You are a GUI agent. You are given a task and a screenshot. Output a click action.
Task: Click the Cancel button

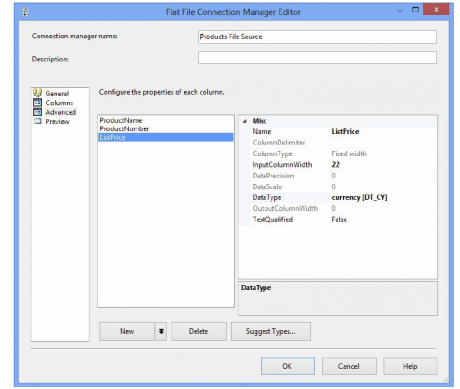click(349, 366)
